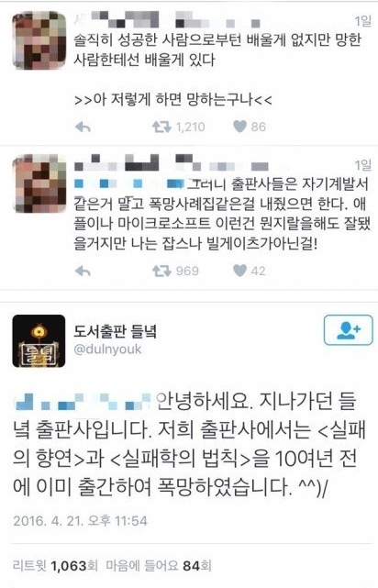Viewport: 378px width, 588px height.
Task: View the 리트윗 1,063회 retweet list
Action: (55, 565)
